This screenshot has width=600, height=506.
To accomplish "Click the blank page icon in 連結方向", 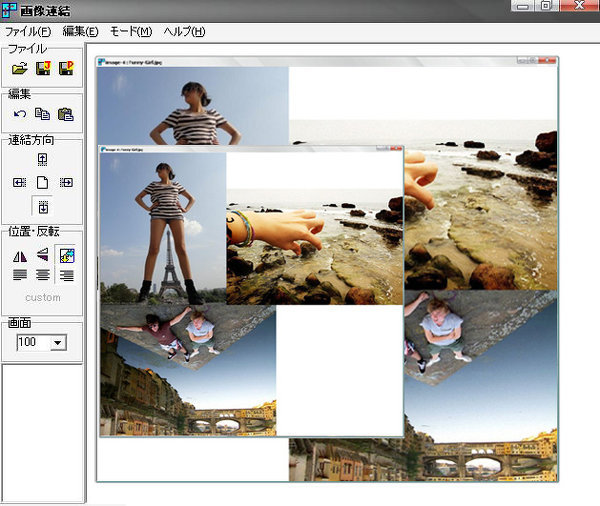I will [x=42, y=182].
